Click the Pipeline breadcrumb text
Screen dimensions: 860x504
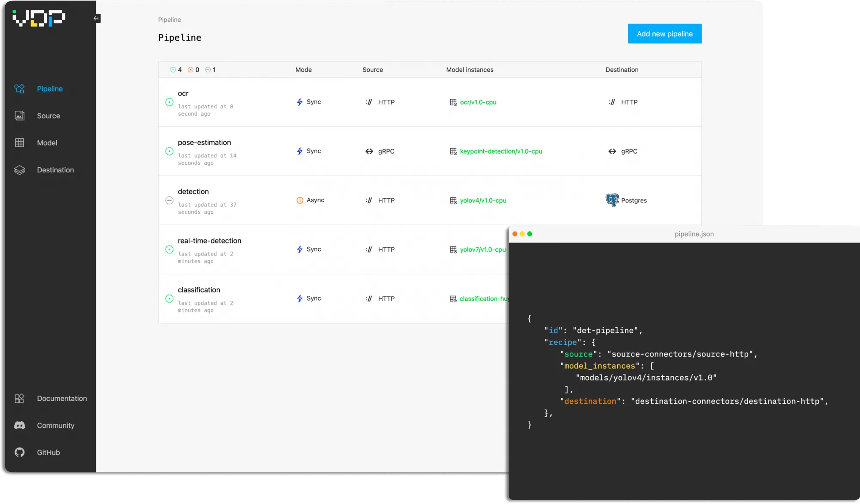pos(169,20)
